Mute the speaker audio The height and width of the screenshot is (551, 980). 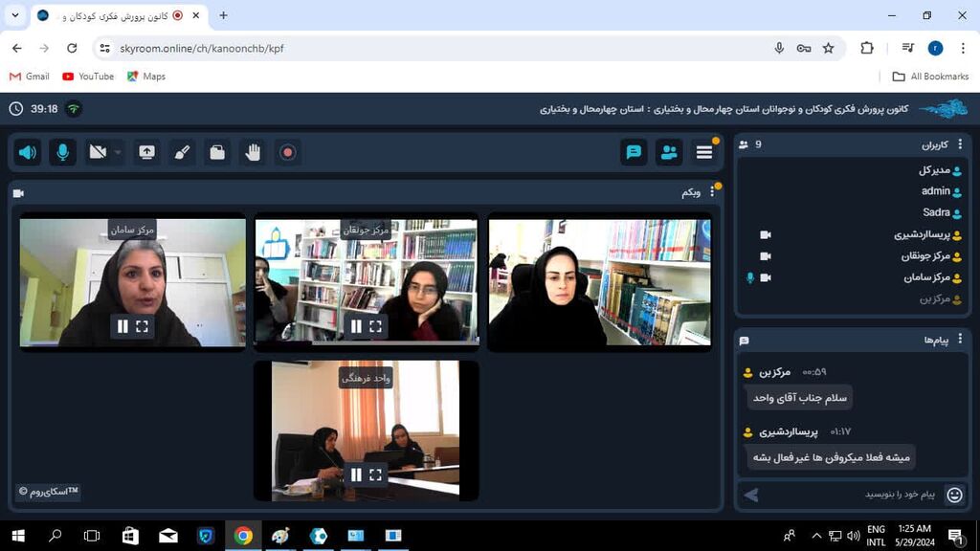coord(27,152)
